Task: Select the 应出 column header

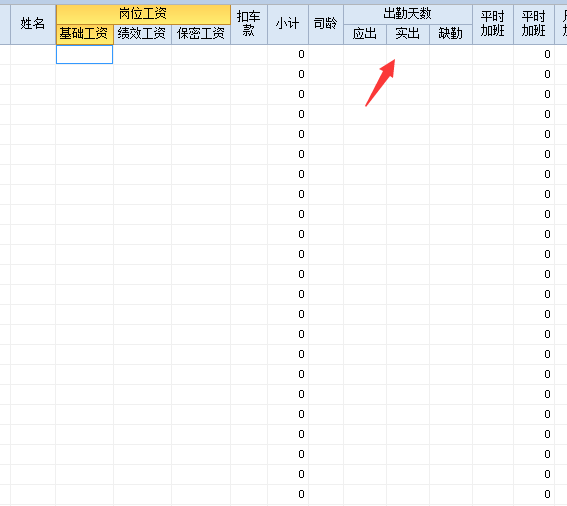Action: pos(365,34)
